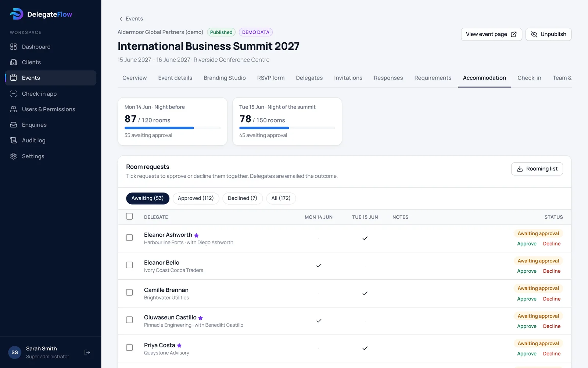Click the DEMO DATA badge
Screen dimensions: 588x368
click(x=256, y=32)
